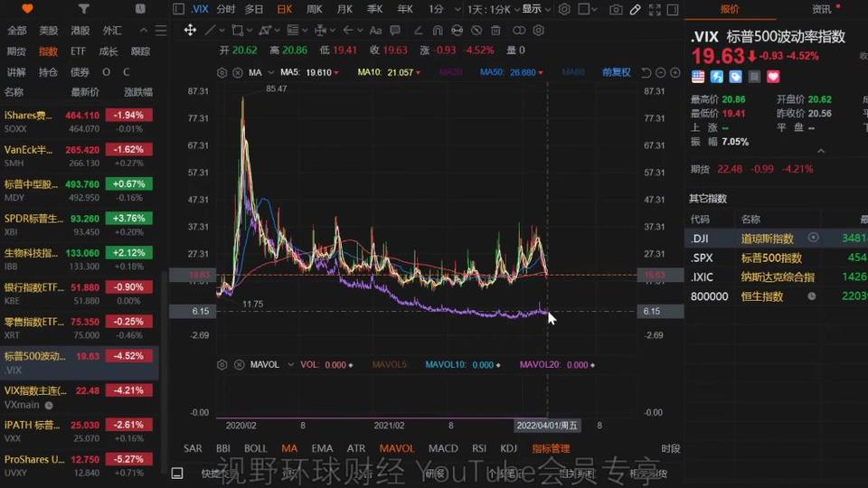Select the MACD indicator
Screen dimensions: 868x488
click(443, 448)
